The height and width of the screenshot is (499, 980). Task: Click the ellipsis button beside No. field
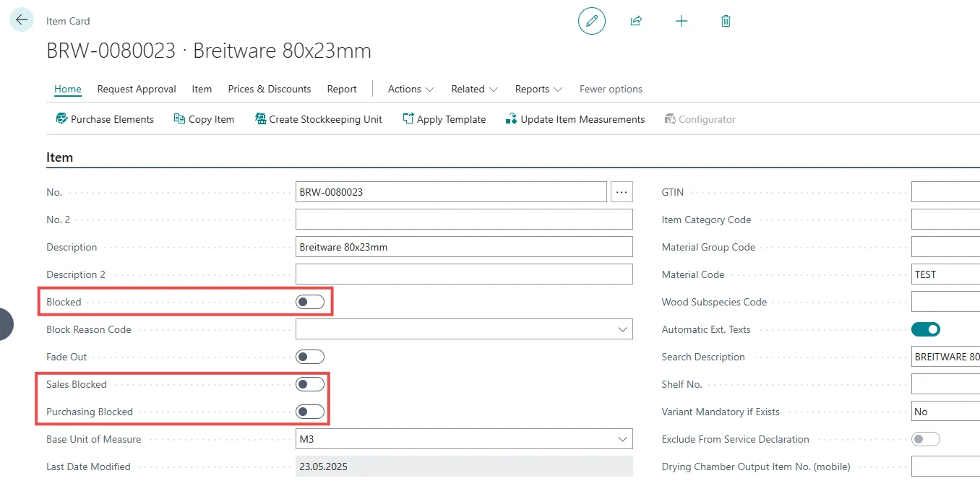[x=622, y=192]
